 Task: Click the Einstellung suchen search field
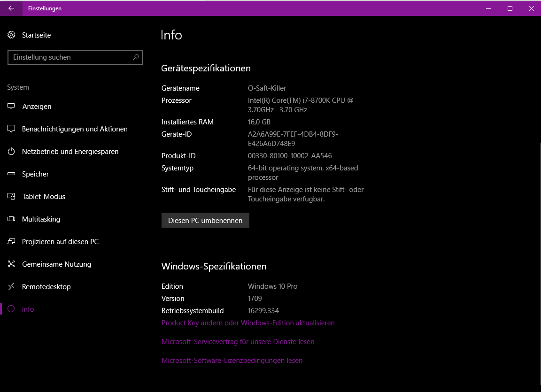point(75,57)
